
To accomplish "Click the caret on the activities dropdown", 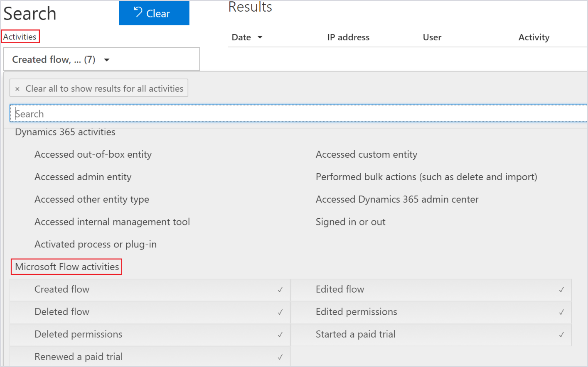I will point(107,59).
